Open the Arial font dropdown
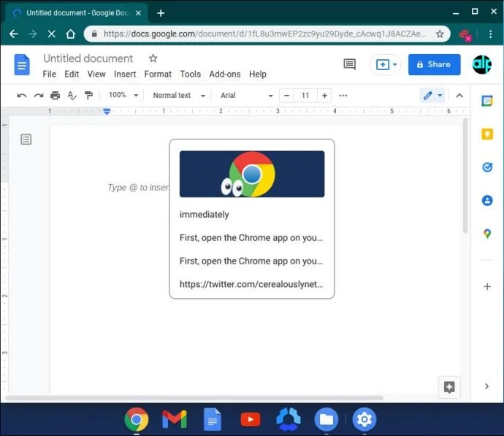504x436 pixels. pos(247,96)
